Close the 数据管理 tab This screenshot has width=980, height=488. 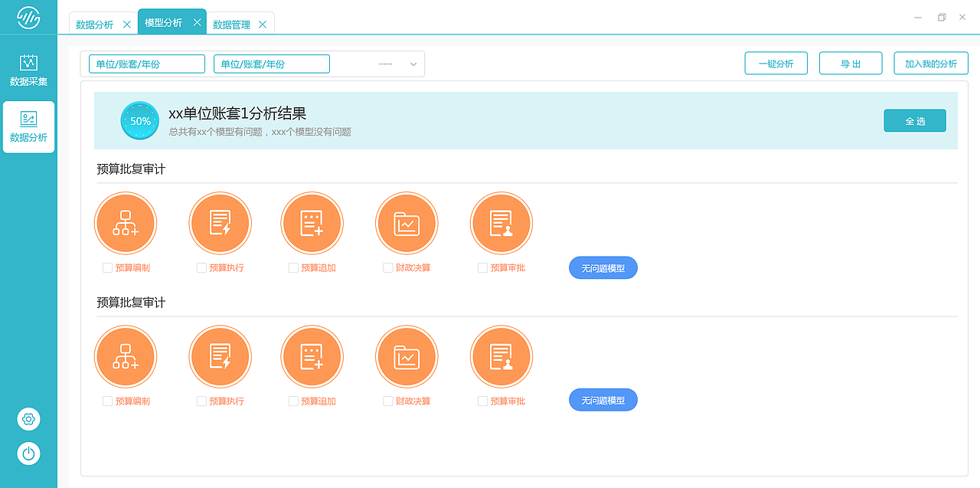point(263,25)
